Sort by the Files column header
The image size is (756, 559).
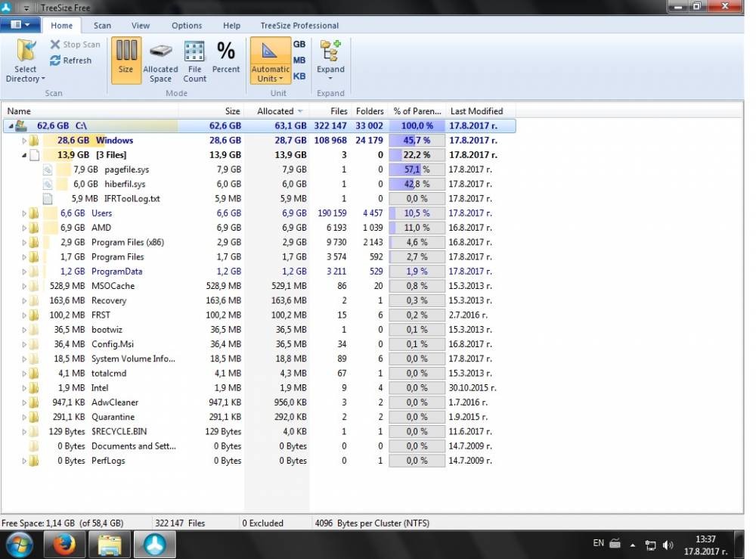click(330, 111)
